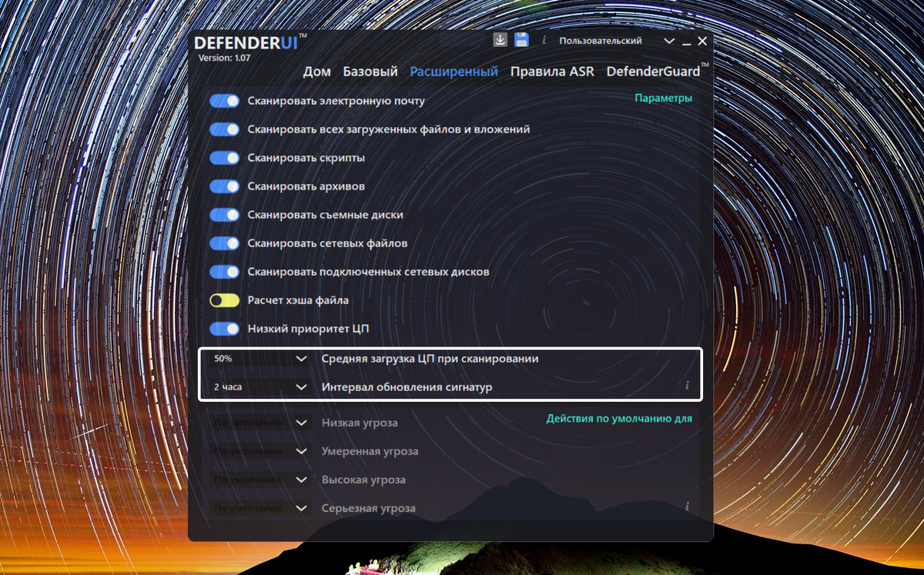The image size is (924, 575).
Task: Close the DefenderUI window
Action: 702,41
